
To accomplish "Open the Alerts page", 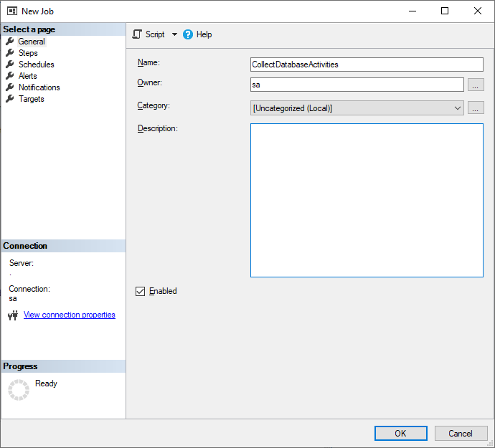I will pyautogui.click(x=28, y=76).
